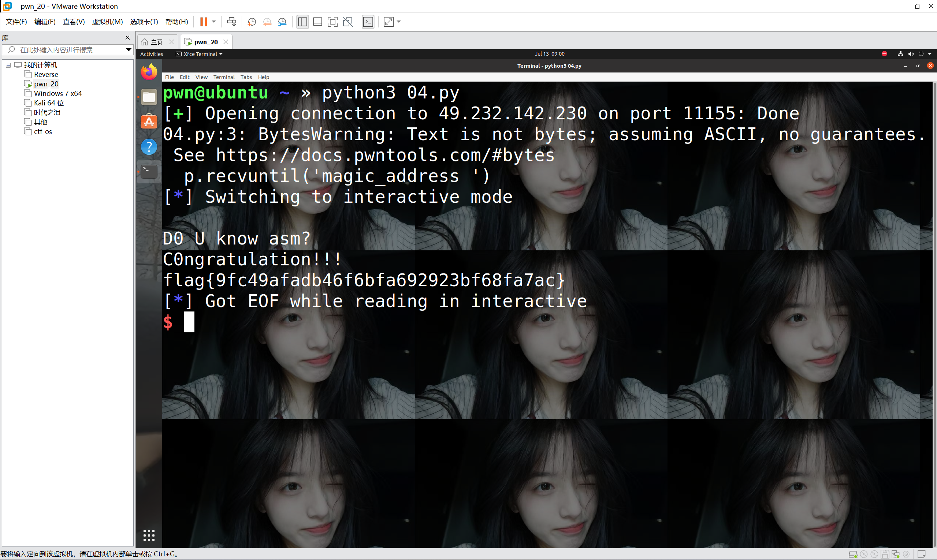937x560 pixels.
Task: Click Activities in the Ubuntu top bar
Action: coord(152,54)
